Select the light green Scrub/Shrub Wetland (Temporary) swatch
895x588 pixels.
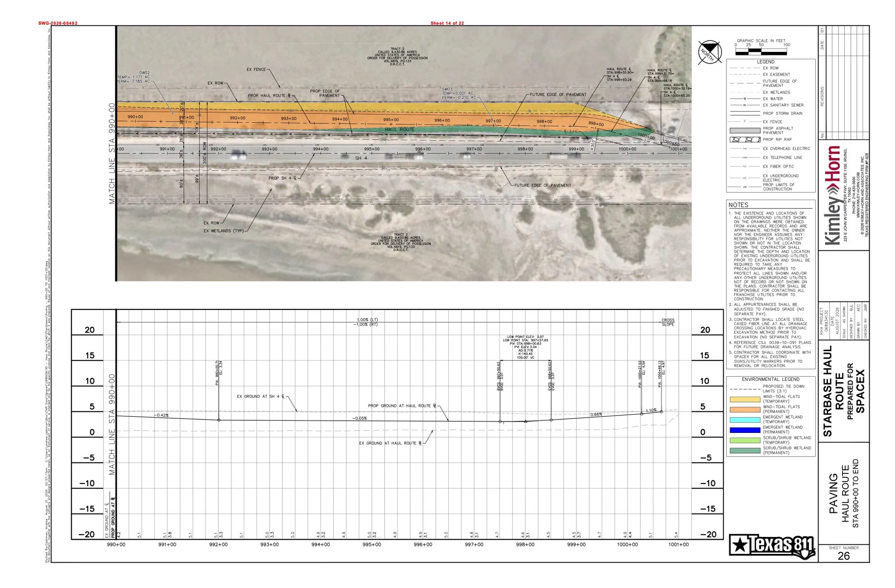tap(745, 440)
